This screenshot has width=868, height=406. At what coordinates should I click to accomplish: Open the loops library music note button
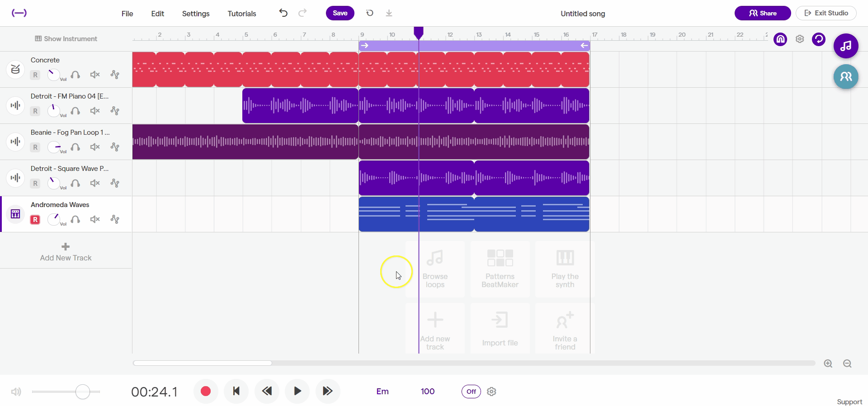(x=846, y=46)
